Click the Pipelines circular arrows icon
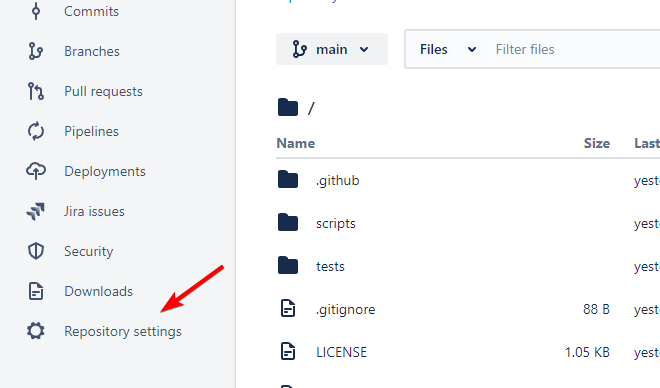 click(x=36, y=131)
